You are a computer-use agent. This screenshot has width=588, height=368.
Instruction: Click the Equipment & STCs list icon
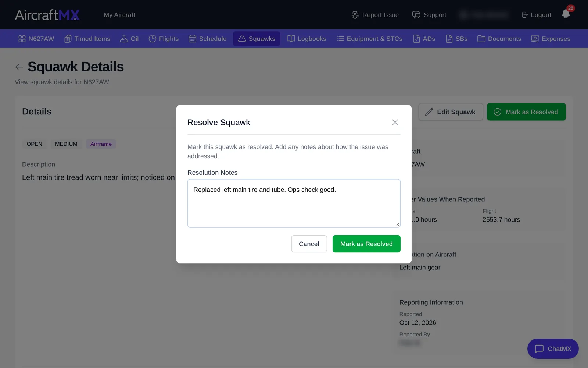tap(340, 39)
